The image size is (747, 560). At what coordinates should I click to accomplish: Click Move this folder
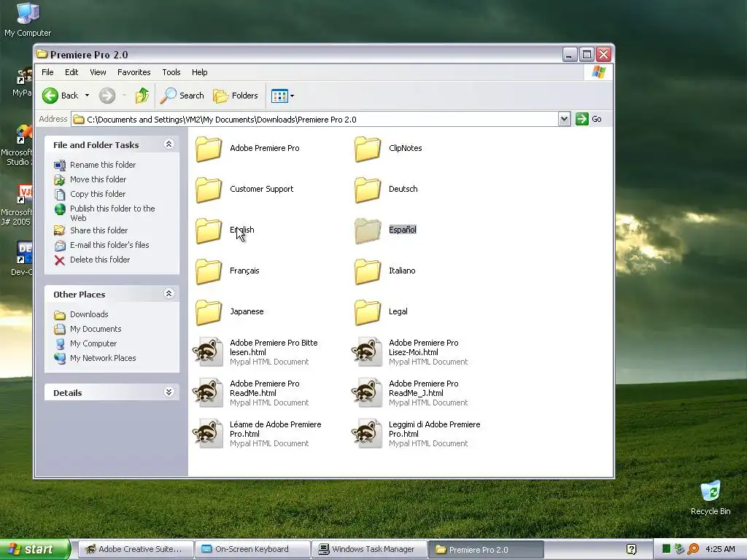(x=90, y=179)
